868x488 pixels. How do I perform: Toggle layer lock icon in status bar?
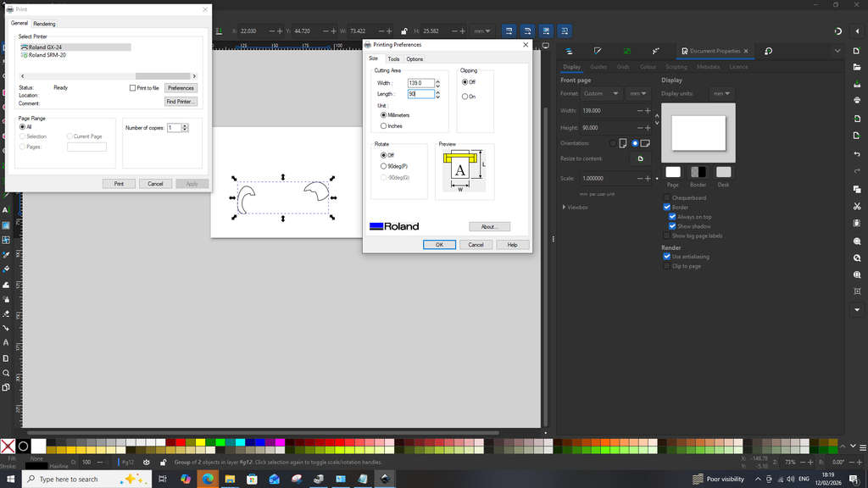pyautogui.click(x=163, y=462)
